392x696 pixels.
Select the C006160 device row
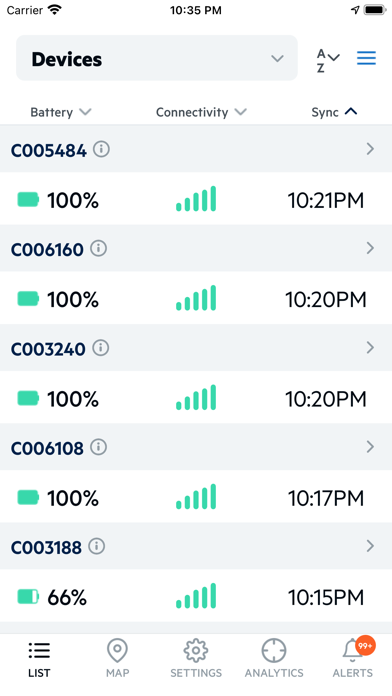click(x=196, y=249)
